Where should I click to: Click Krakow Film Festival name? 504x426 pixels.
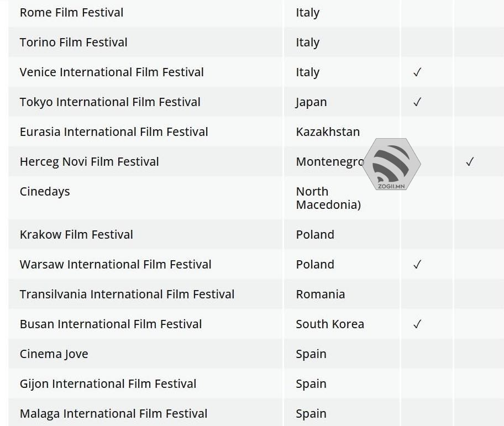point(76,235)
